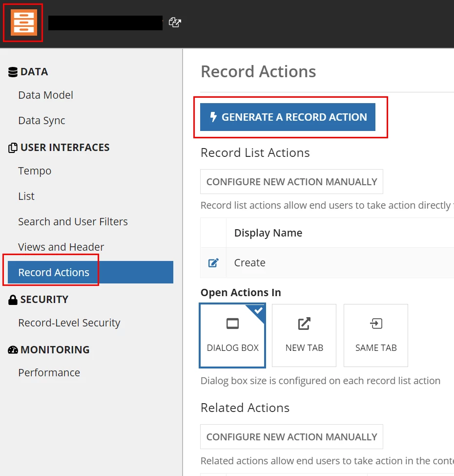Viewport: 454px width, 476px height.
Task: Select Record Actions in sidebar
Action: [x=90, y=272]
